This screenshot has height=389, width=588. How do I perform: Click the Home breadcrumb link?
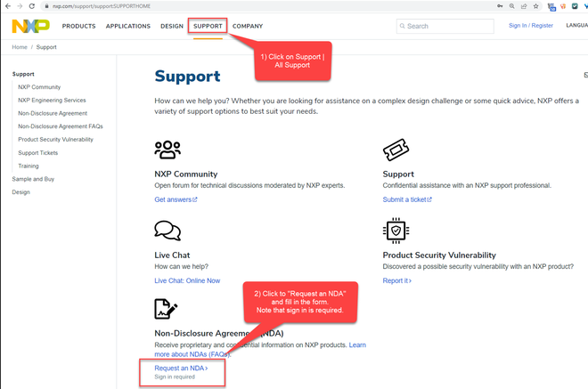[20, 47]
